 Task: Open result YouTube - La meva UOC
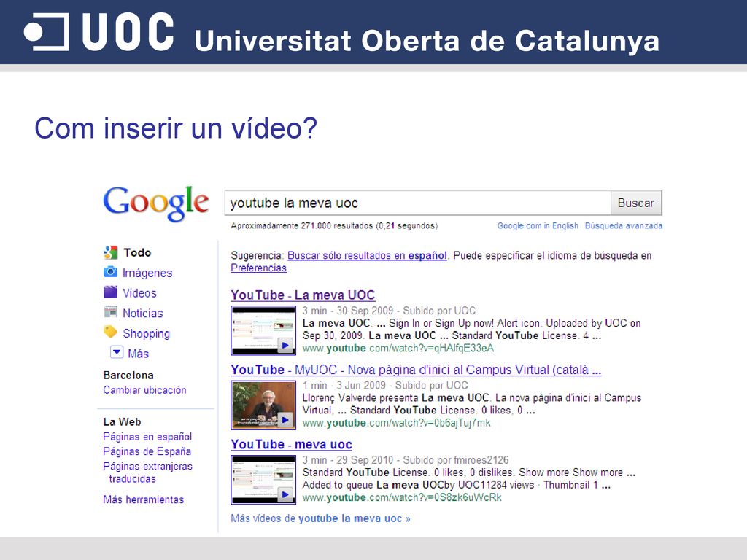coord(303,295)
